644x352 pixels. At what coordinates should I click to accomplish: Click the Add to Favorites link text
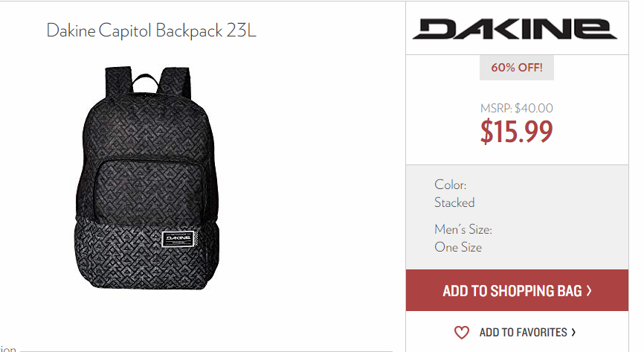tap(524, 332)
